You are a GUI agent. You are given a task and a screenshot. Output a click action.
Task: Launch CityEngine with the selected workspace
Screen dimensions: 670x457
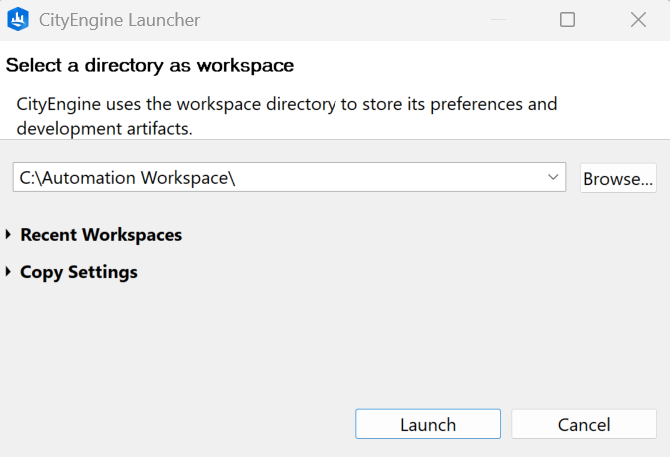pyautogui.click(x=428, y=424)
